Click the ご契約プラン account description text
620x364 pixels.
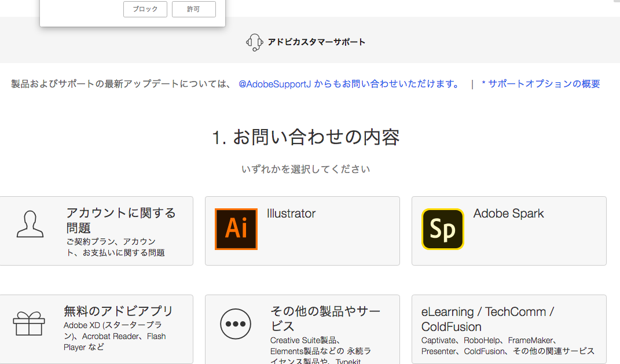point(115,247)
